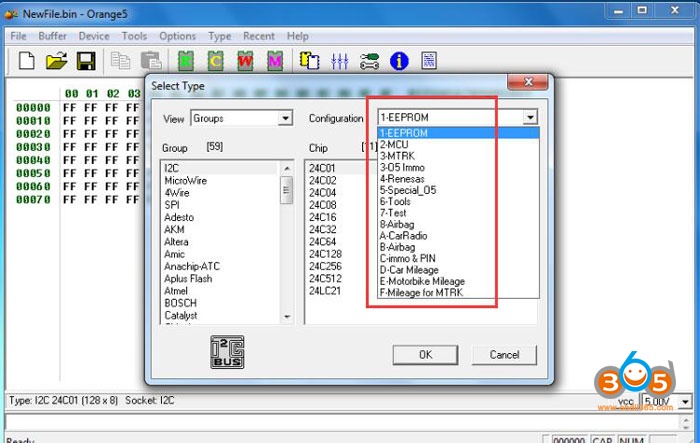The image size is (700, 443).
Task: Select the Anachip-ATC group
Action: click(x=220, y=267)
